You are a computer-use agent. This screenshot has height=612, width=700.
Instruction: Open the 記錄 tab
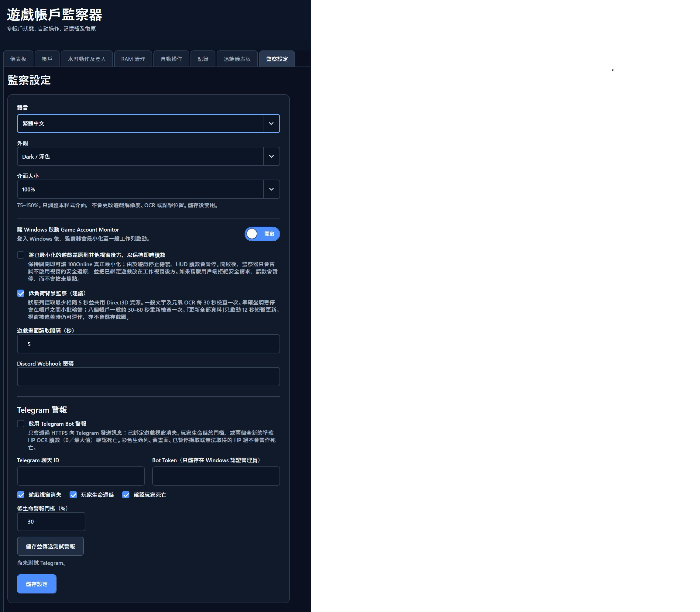[203, 59]
